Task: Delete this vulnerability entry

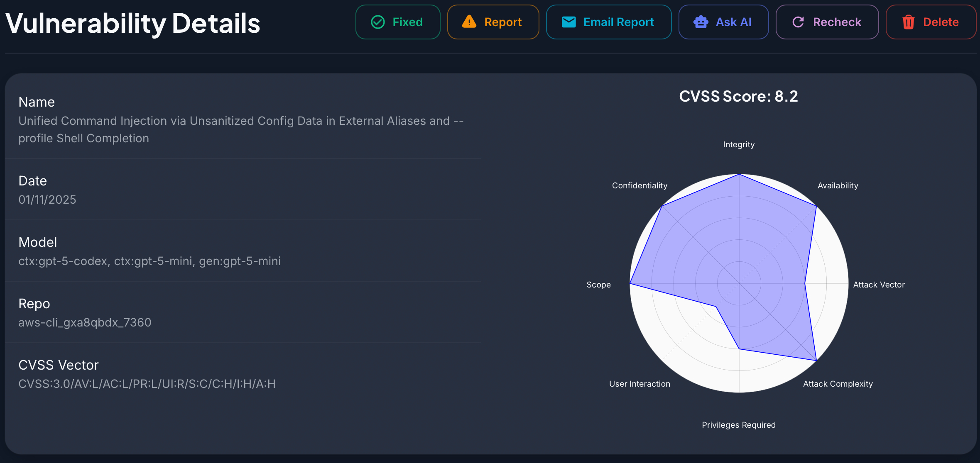Action: pos(931,22)
